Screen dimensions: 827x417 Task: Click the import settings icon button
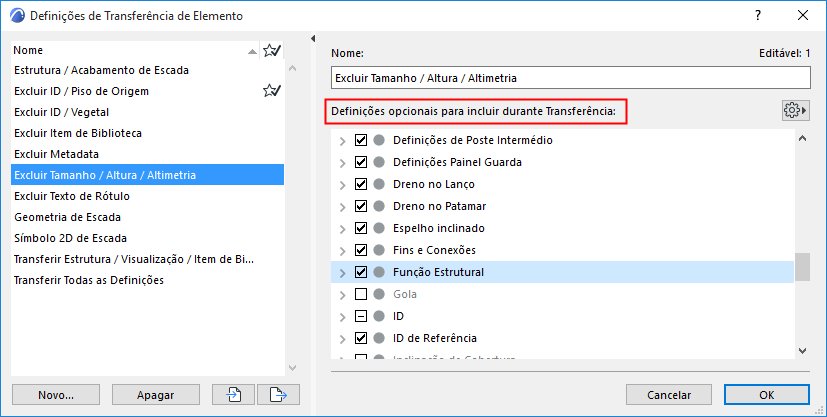click(233, 394)
